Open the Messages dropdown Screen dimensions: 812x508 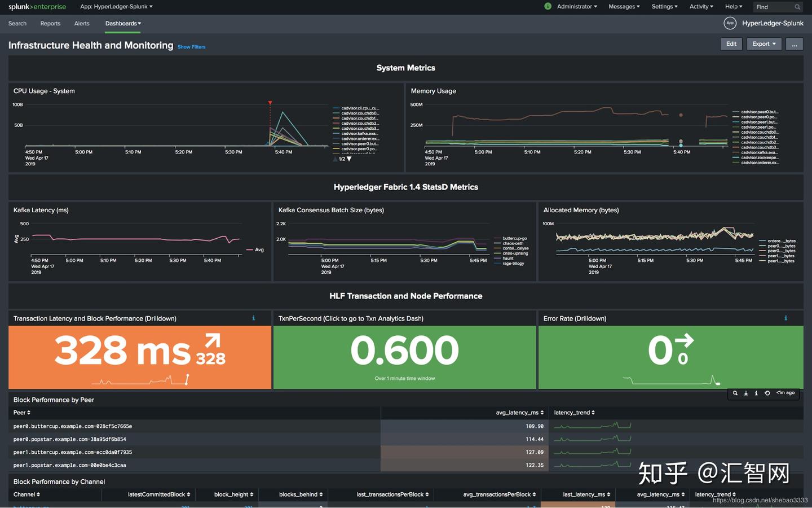click(624, 7)
